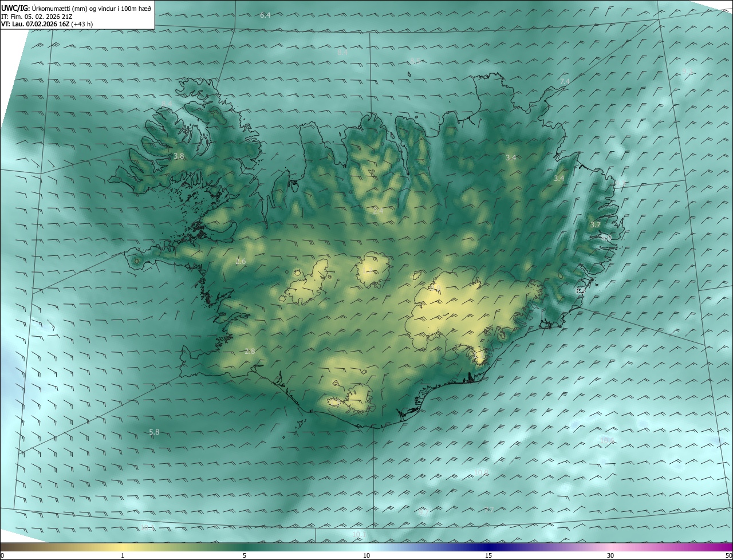Click the 7.4 value label off the northeast coast

(565, 82)
